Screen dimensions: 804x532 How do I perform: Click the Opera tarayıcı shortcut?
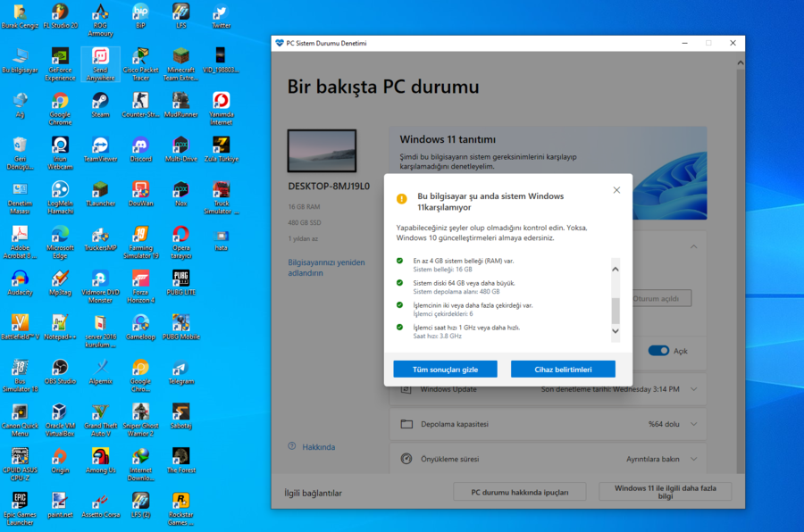pyautogui.click(x=181, y=243)
